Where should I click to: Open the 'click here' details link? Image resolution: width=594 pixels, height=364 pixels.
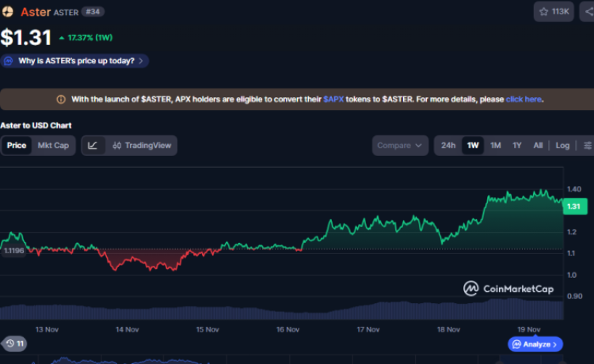[524, 99]
